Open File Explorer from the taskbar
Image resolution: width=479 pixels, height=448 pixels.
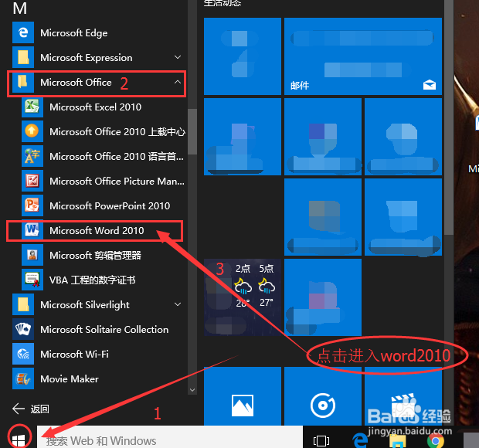(x=398, y=442)
